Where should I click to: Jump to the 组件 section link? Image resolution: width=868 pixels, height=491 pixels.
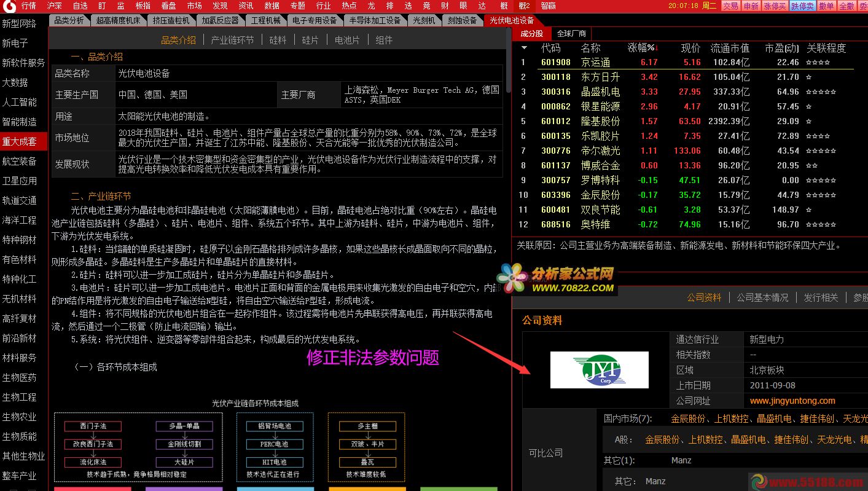tap(384, 40)
